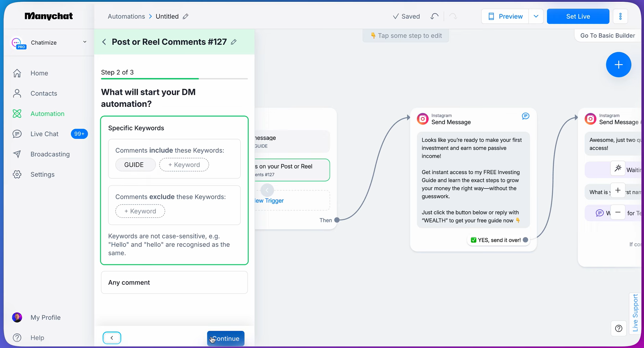644x348 pixels.
Task: Click the undo arrow icon
Action: coord(434,16)
